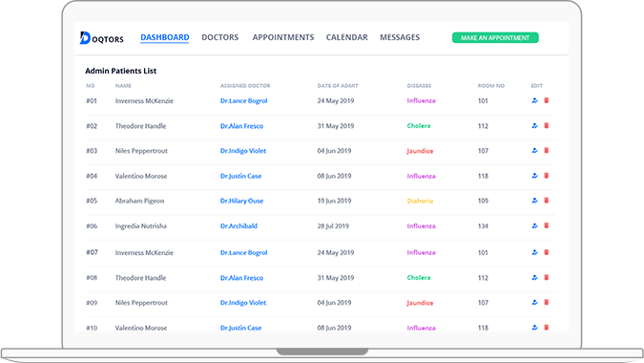Click the Dr.Archibald doctor link
Viewport: 644px width, 363px height.
pos(239,225)
